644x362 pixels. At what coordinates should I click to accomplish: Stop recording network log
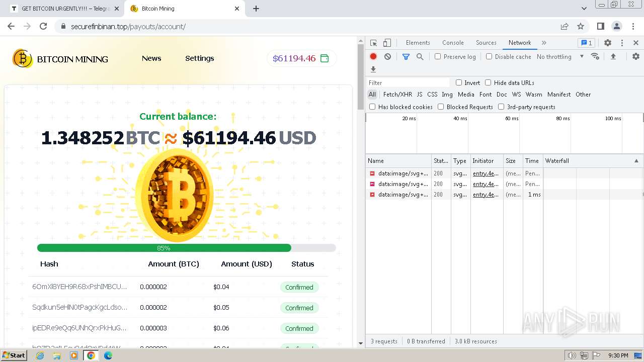(373, 57)
